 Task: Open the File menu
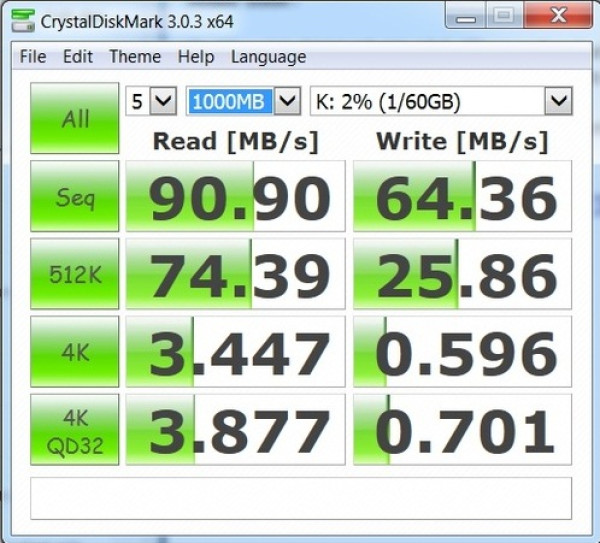[33, 57]
